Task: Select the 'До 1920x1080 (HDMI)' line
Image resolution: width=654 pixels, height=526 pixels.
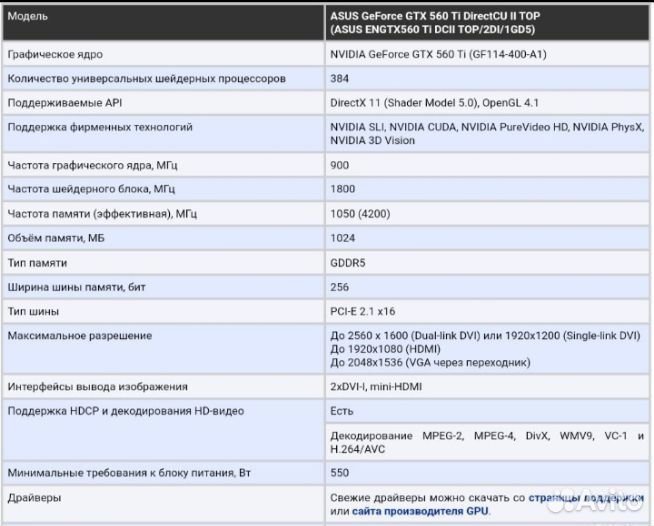Action: tap(385, 349)
